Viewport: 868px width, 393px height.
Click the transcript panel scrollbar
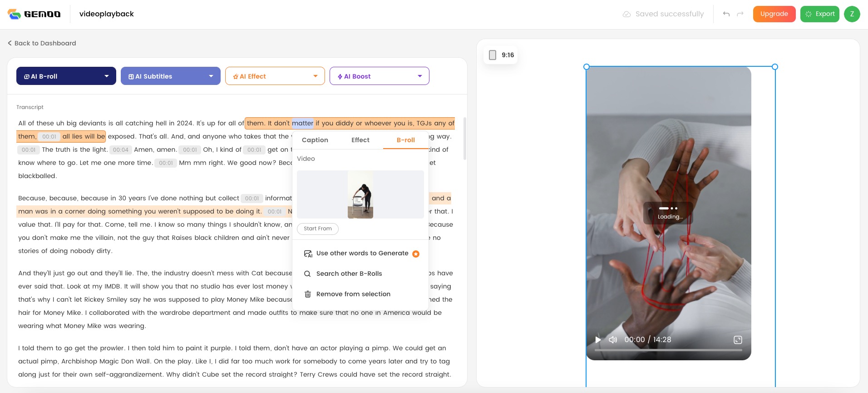pyautogui.click(x=464, y=138)
